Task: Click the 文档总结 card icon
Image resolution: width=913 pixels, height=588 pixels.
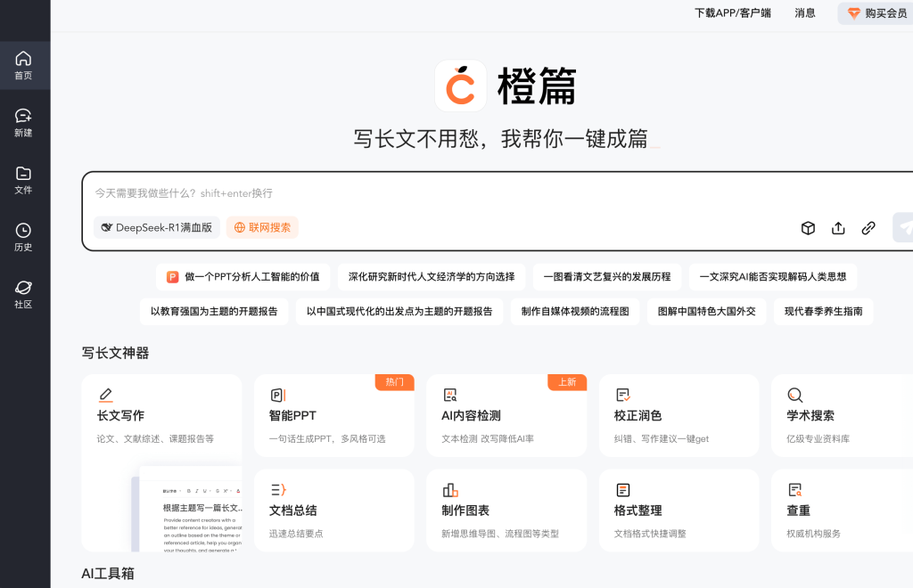Action: 278,490
